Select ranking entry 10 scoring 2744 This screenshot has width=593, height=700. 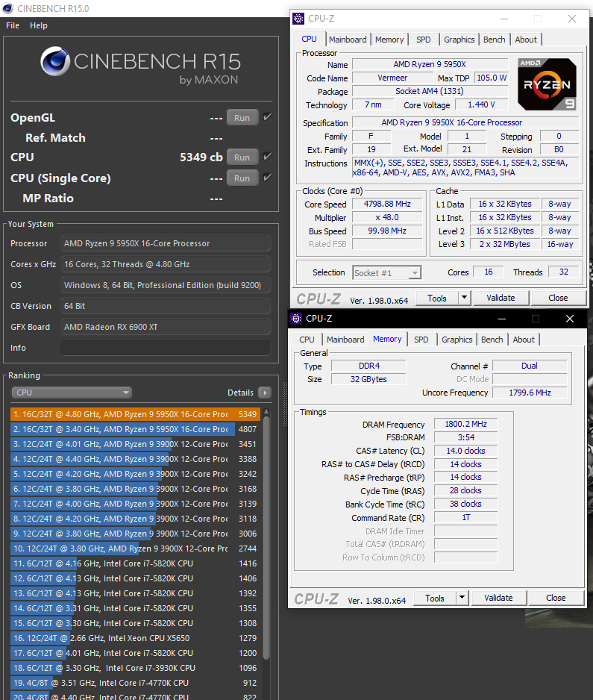pyautogui.click(x=135, y=549)
